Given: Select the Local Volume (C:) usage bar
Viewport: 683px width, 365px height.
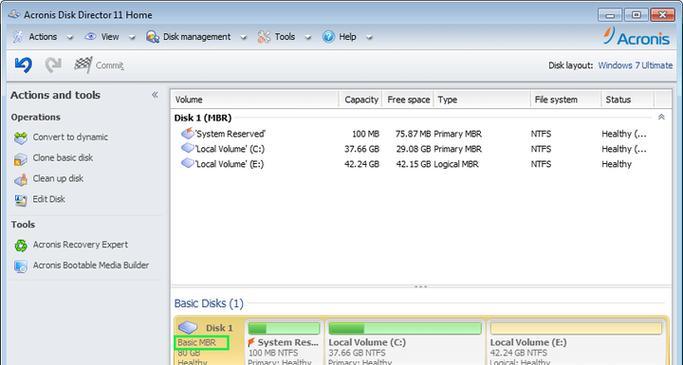Looking at the screenshot, I should click(405, 328).
